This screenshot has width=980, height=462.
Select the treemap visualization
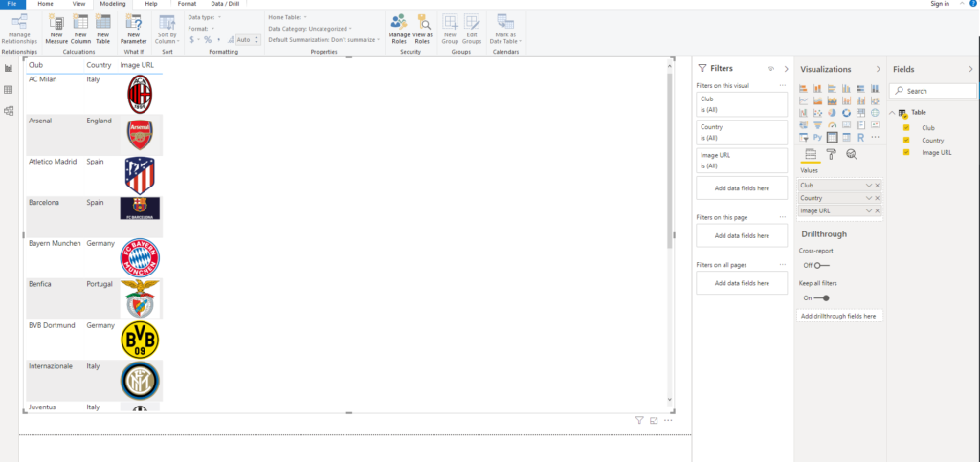(x=860, y=113)
